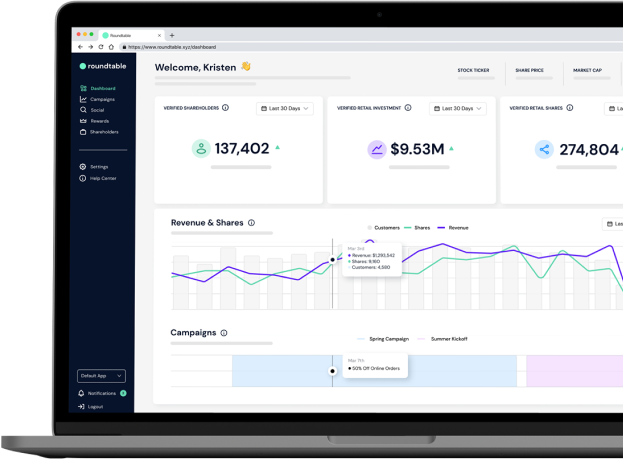
Task: Click the Welcome, Kristen heading
Action: tap(195, 68)
